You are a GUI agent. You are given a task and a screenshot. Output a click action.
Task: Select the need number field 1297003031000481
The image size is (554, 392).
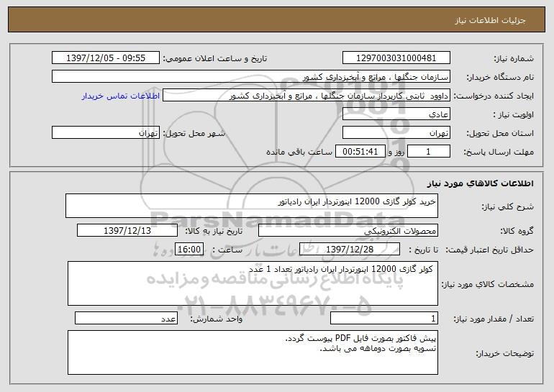pyautogui.click(x=396, y=58)
